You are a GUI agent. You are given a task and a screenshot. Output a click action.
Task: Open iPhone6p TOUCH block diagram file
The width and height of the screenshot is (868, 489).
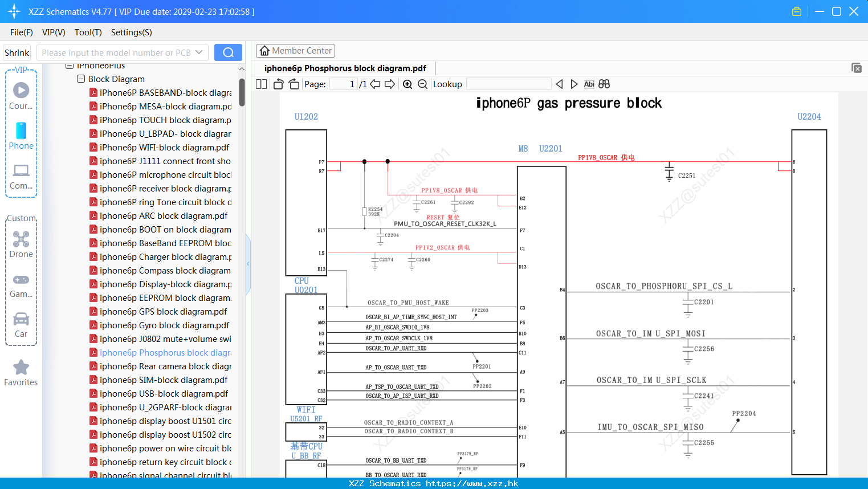click(x=161, y=120)
